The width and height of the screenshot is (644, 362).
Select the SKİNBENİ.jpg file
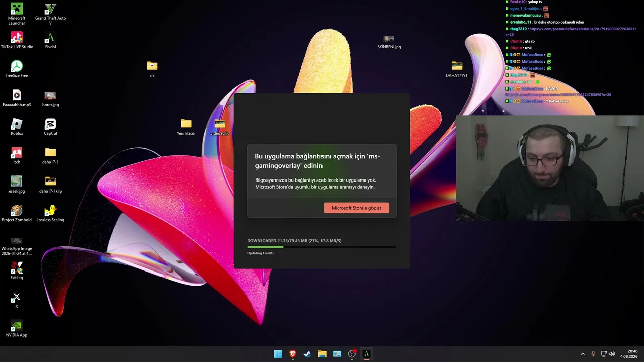389,42
